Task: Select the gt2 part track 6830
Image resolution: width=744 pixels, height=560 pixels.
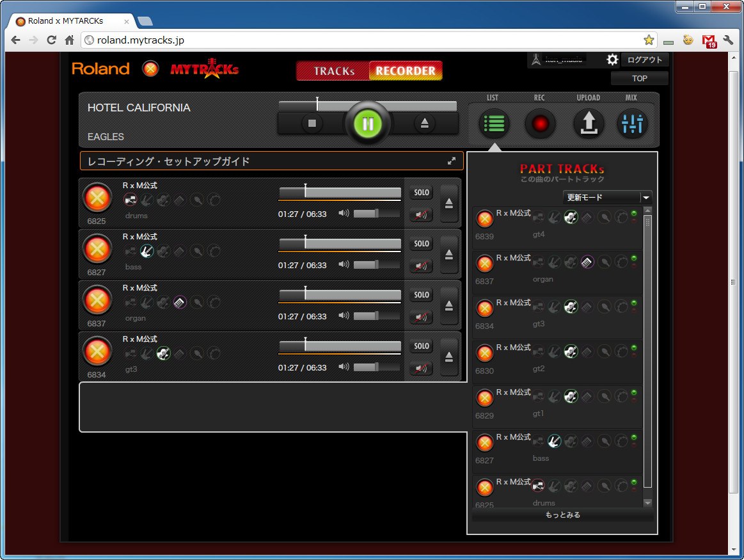Action: (557, 361)
